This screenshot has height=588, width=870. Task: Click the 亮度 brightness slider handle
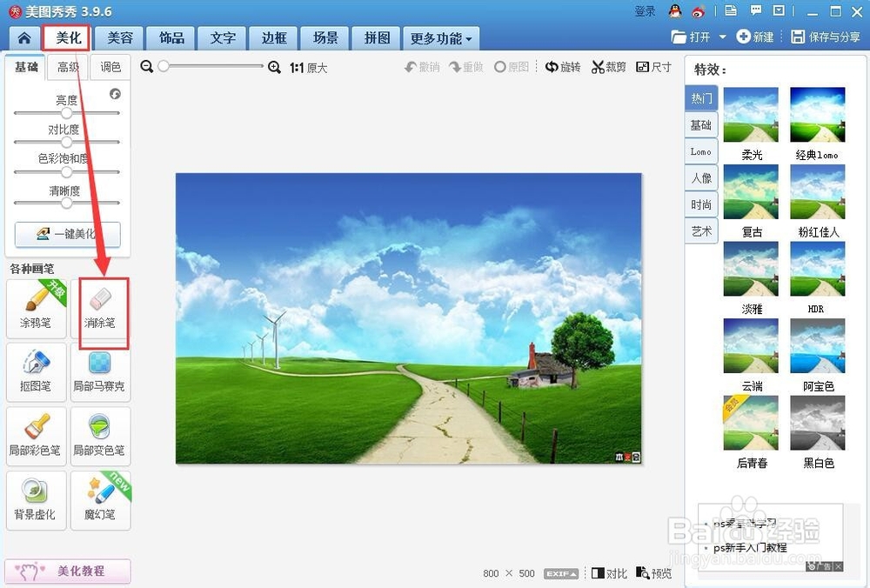pos(67,113)
